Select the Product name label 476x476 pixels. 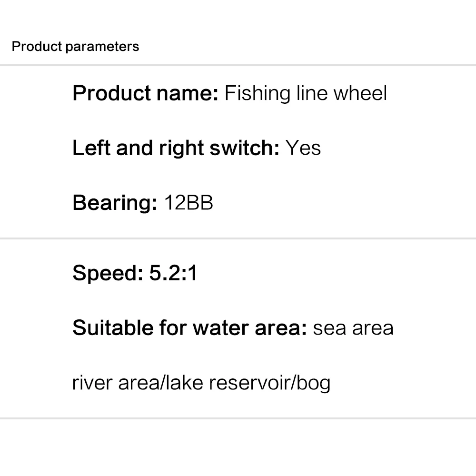pos(145,93)
